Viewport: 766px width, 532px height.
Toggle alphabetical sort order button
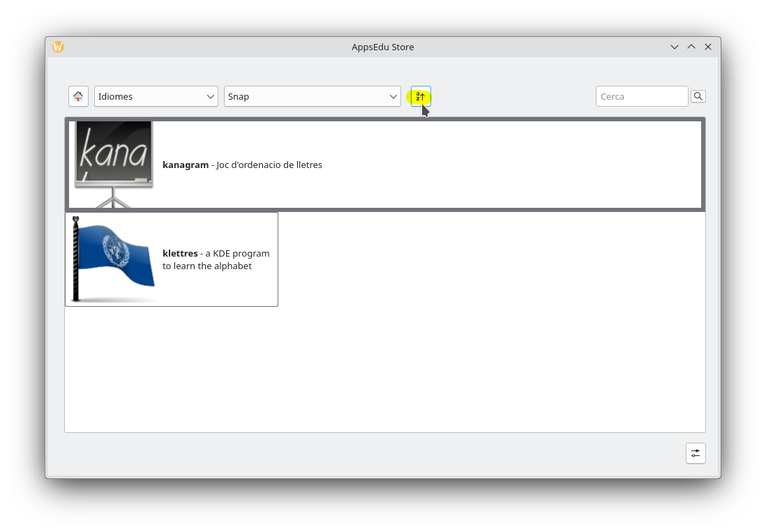[x=421, y=96]
